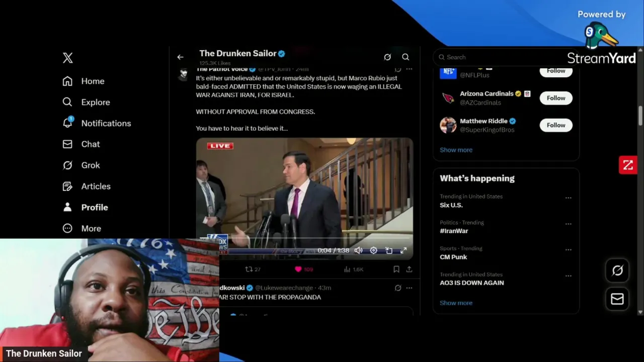The height and width of the screenshot is (362, 644).
Task: Open floating Grok button at right
Action: click(x=617, y=270)
